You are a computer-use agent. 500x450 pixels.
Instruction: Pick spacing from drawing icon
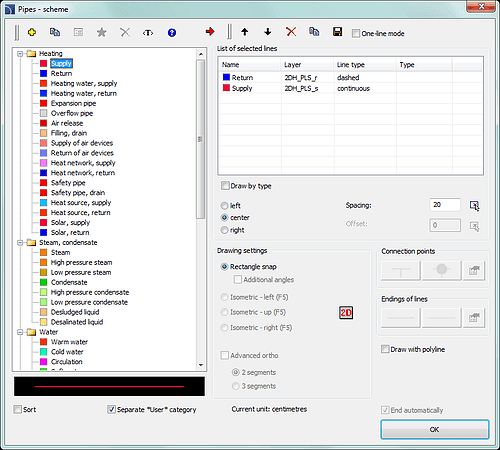click(x=475, y=205)
